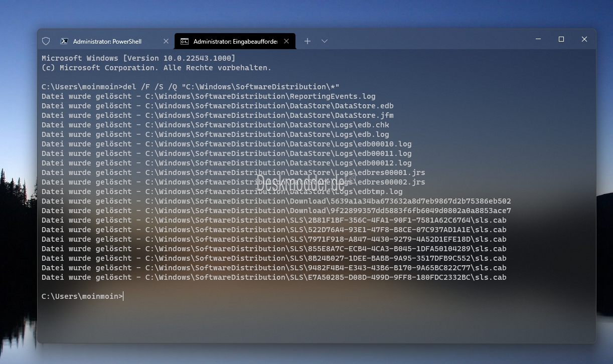Click the SLS\522D76A4 sls.cab line
Viewport: 613px width, 364px height.
point(274,230)
